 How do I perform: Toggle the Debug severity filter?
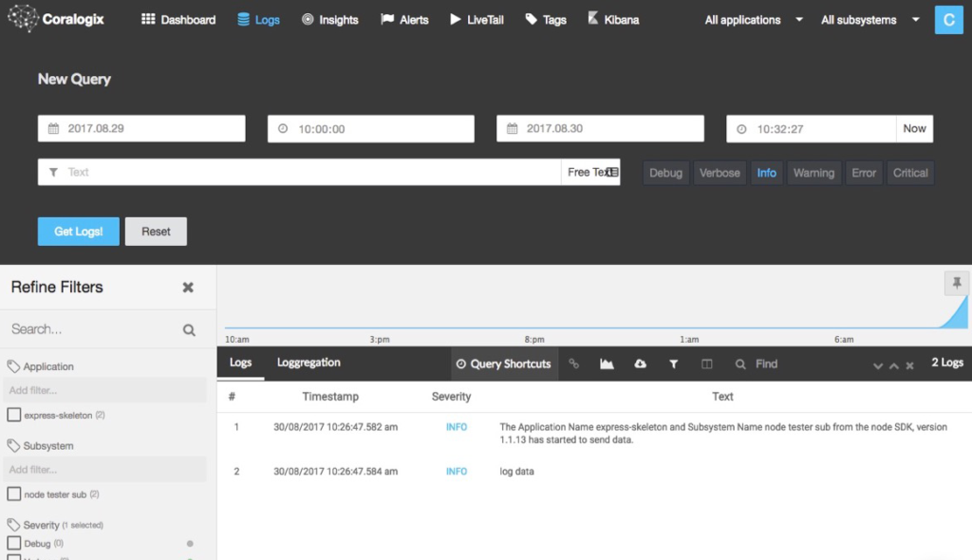[x=665, y=173]
